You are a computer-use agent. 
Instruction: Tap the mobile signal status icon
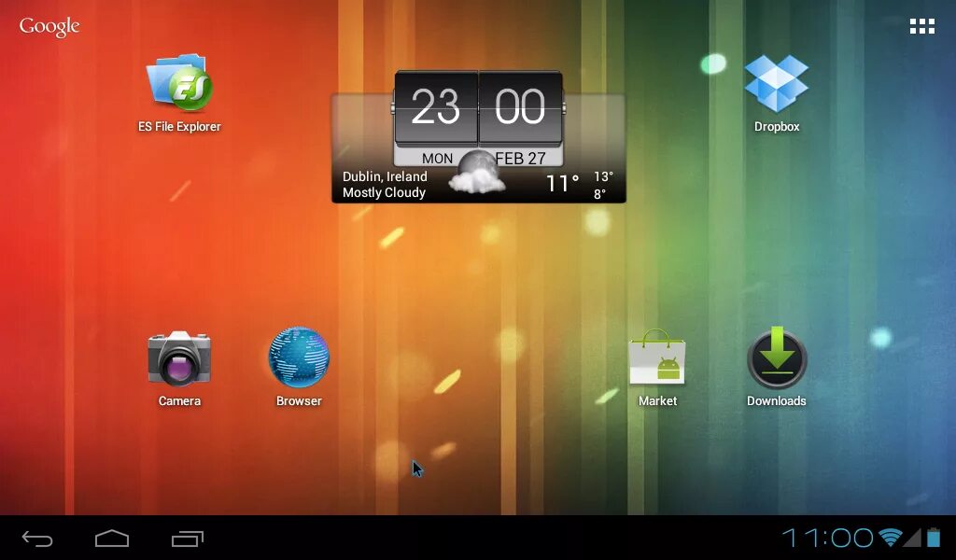point(912,538)
